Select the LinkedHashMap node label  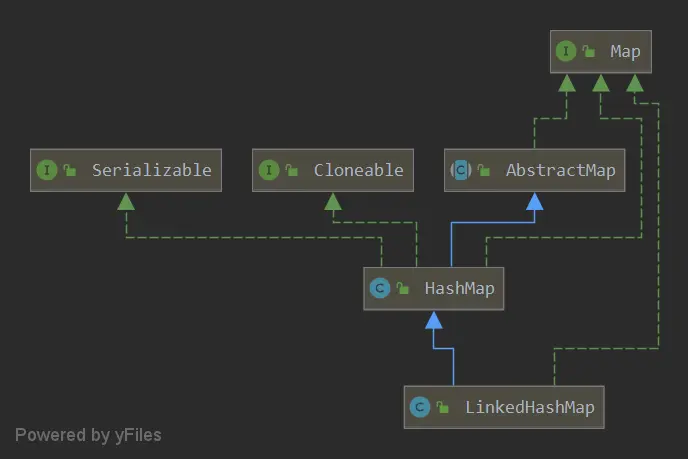[x=530, y=408]
